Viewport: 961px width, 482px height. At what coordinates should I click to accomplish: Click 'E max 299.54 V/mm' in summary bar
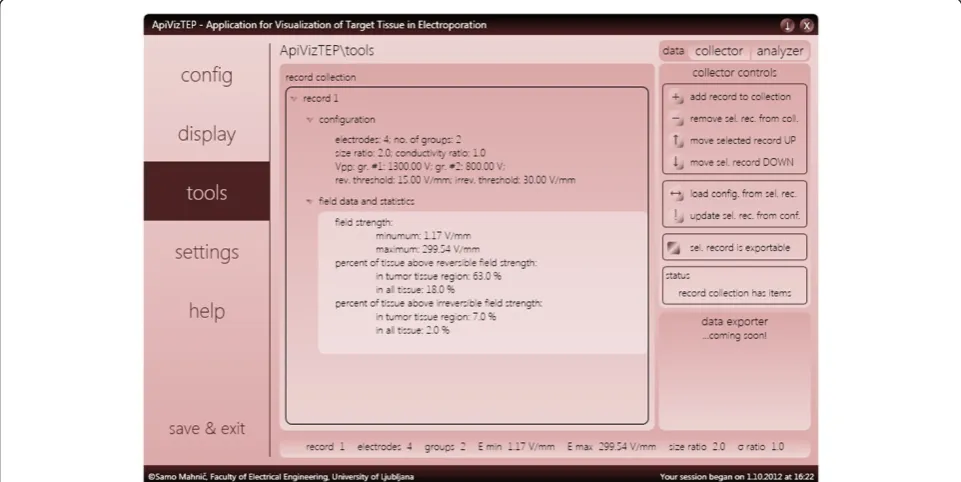(611, 447)
